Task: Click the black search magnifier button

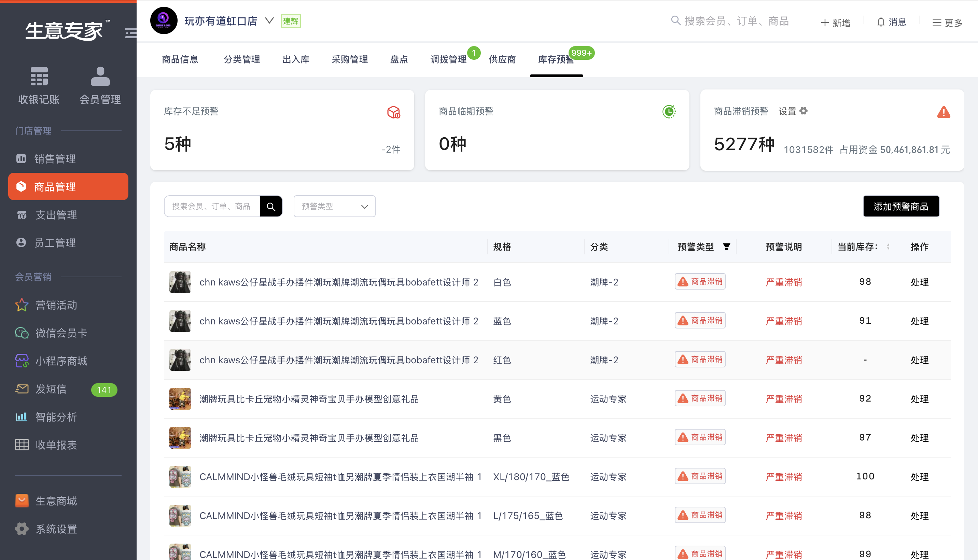Action: 271,207
